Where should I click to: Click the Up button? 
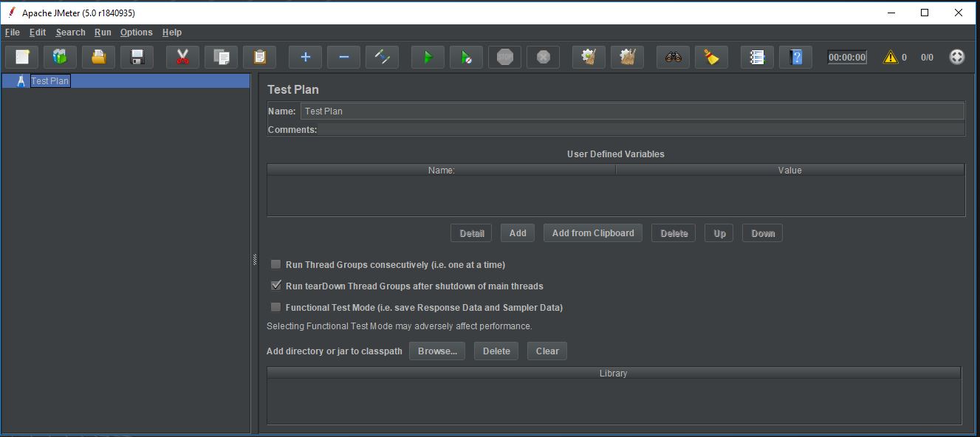(719, 233)
